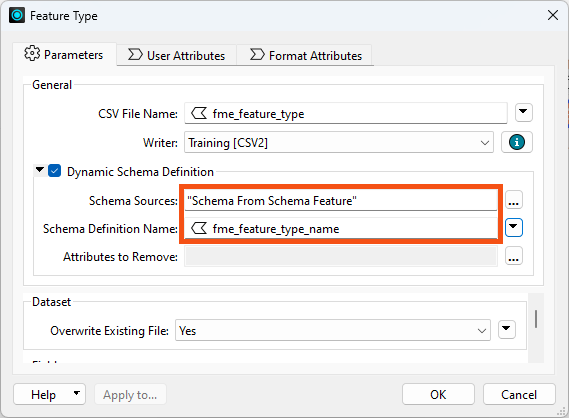Open Schema Definition Name dropdown arrow
This screenshot has height=418, width=569.
click(513, 228)
